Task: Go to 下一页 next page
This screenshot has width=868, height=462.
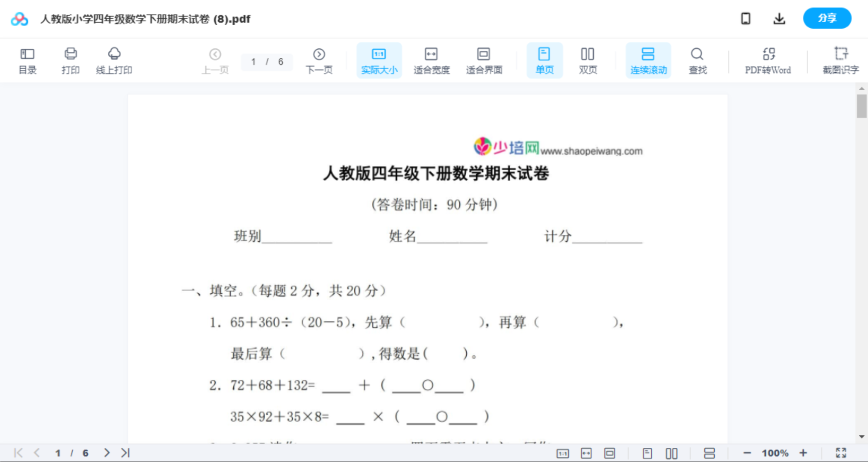Action: tap(319, 60)
